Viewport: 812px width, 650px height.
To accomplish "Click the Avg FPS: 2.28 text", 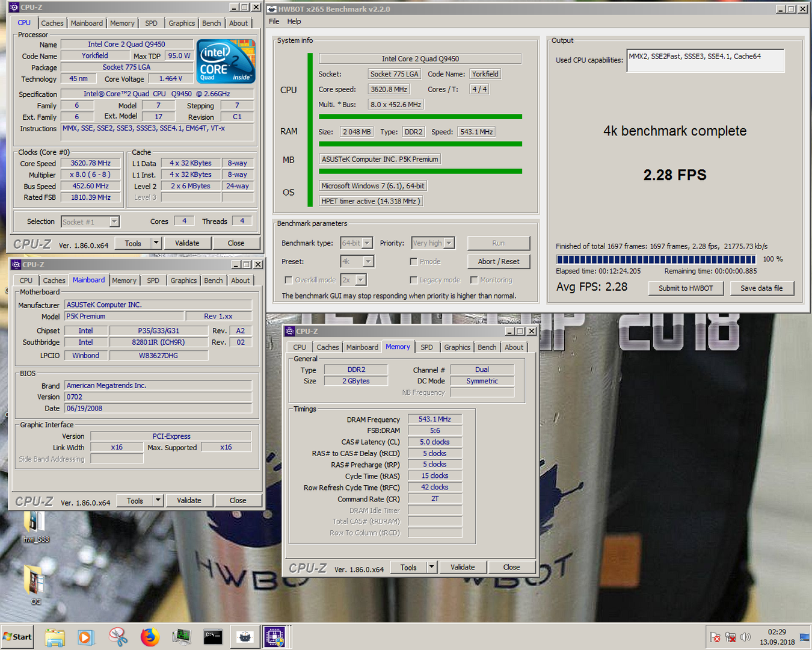I will coord(592,287).
